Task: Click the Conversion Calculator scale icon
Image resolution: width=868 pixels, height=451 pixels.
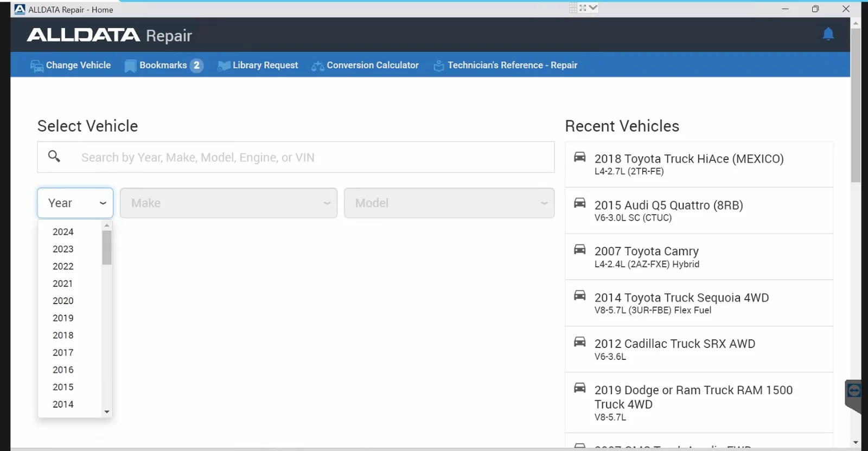Action: pyautogui.click(x=317, y=66)
